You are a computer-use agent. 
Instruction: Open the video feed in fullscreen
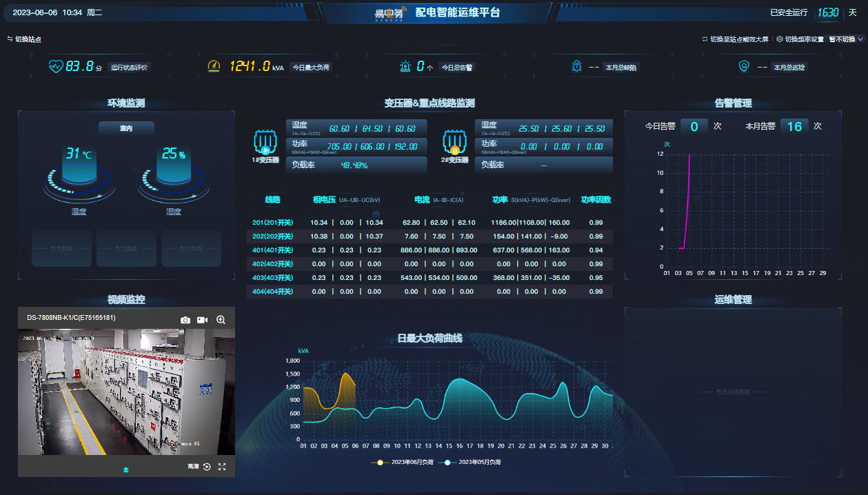[x=222, y=467]
